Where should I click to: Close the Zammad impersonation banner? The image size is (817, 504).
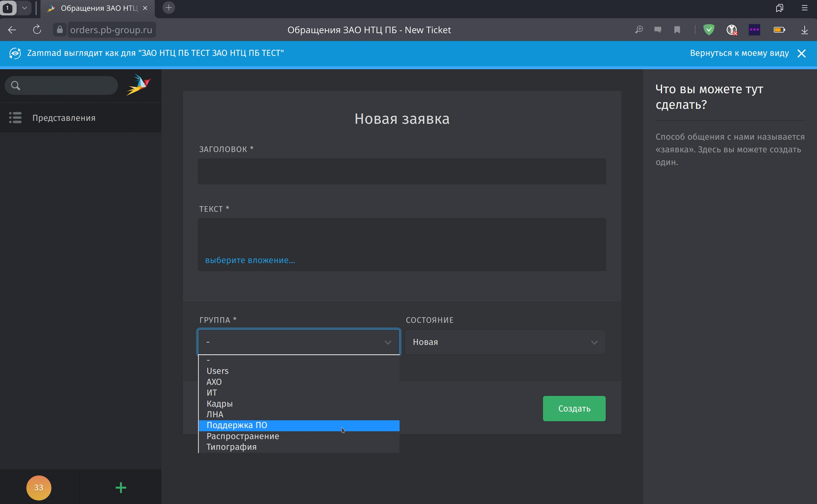802,53
